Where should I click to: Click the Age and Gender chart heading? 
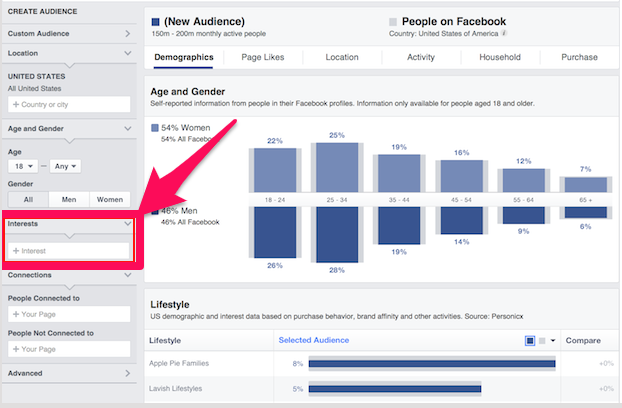pyautogui.click(x=188, y=92)
